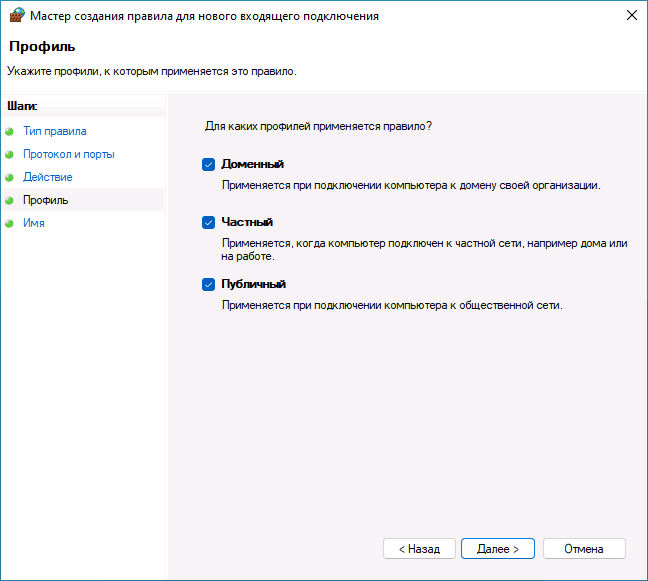
Task: Click the Шаги header in left panel
Action: [22, 106]
